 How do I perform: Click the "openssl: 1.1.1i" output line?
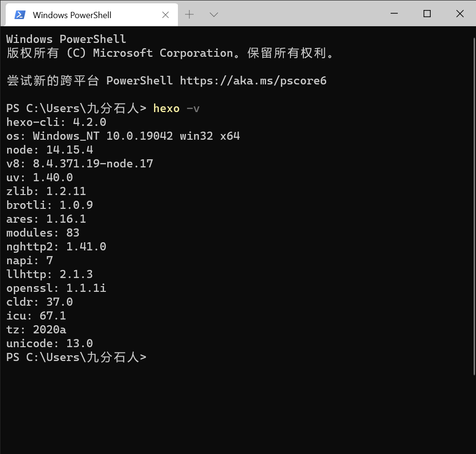(56, 288)
